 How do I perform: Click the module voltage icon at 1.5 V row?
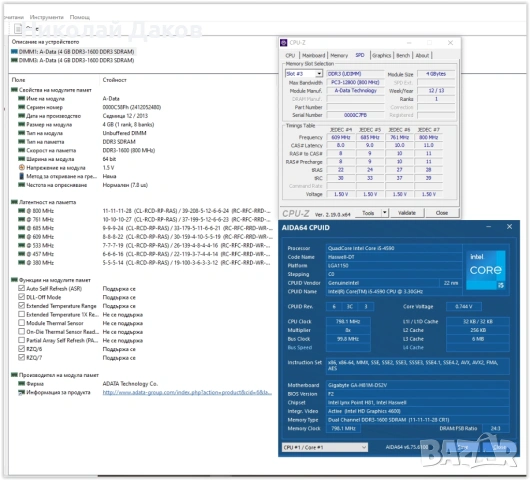[x=22, y=168]
